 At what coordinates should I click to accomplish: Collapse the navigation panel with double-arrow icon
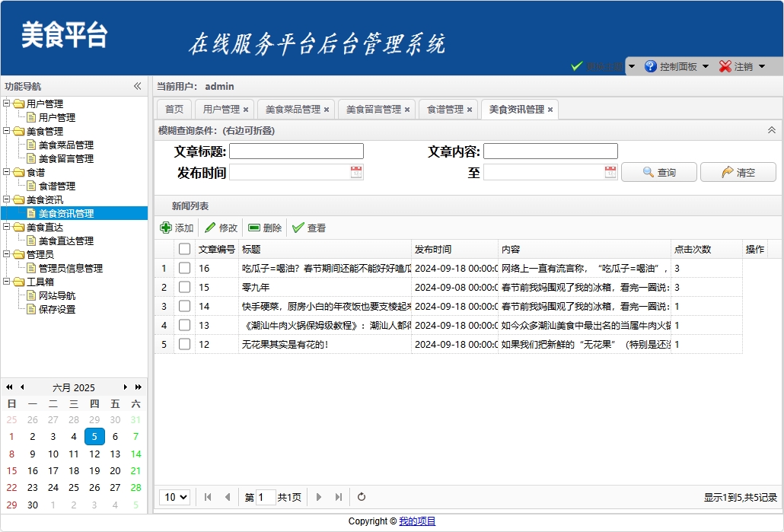(138, 86)
